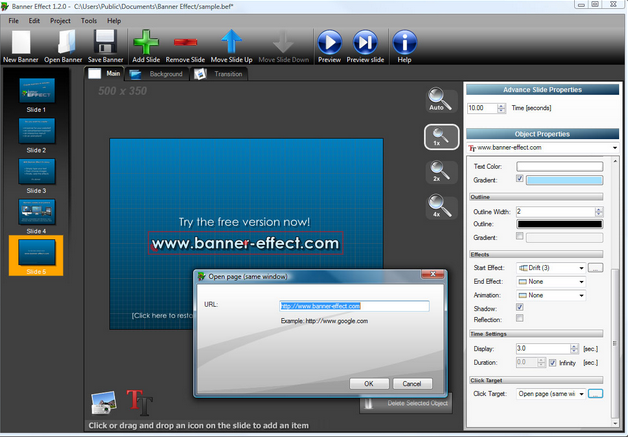
Task: Toggle the Reflection checkbox
Action: coord(519,318)
